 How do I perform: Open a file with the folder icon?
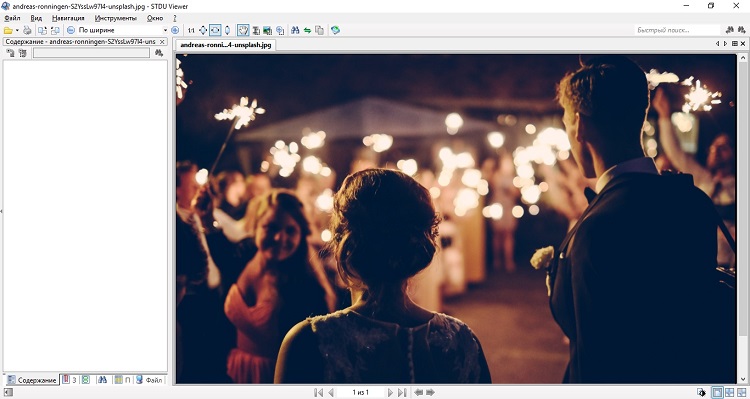click(8, 30)
